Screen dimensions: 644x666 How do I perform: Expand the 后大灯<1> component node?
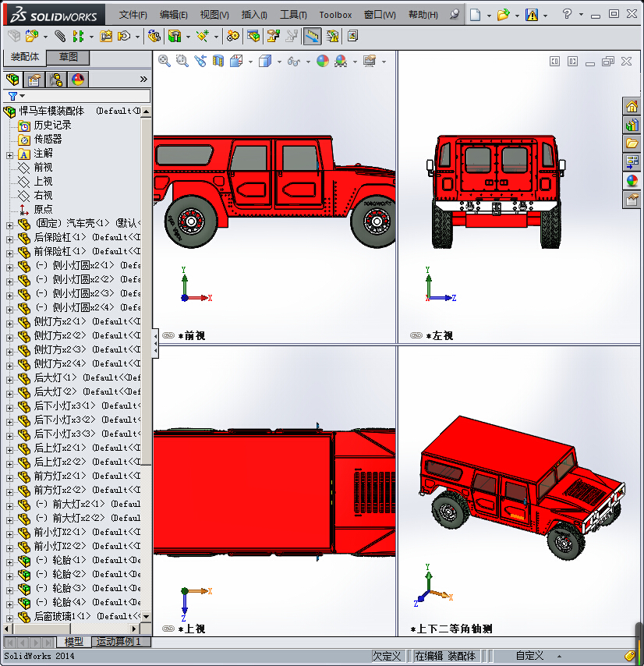tap(9, 380)
